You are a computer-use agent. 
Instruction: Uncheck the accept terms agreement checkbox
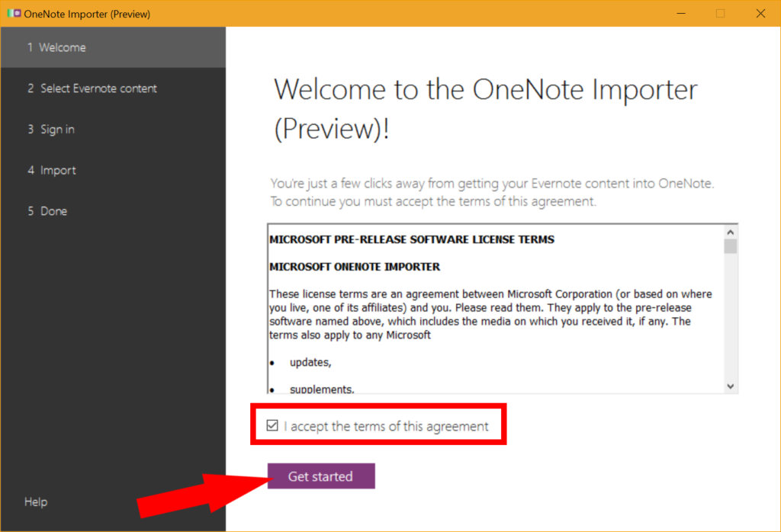272,425
